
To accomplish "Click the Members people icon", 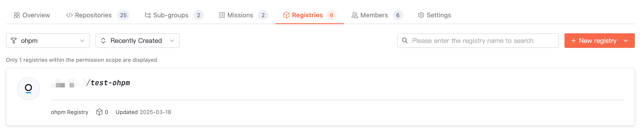I will click(354, 15).
